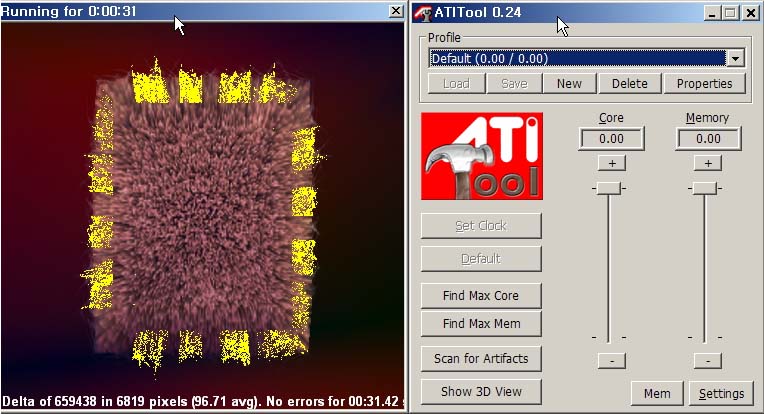
Task: Delete the current profile
Action: [x=630, y=83]
